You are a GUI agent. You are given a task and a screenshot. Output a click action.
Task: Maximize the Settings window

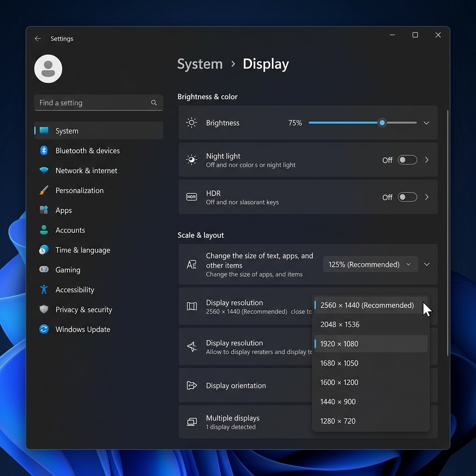415,35
